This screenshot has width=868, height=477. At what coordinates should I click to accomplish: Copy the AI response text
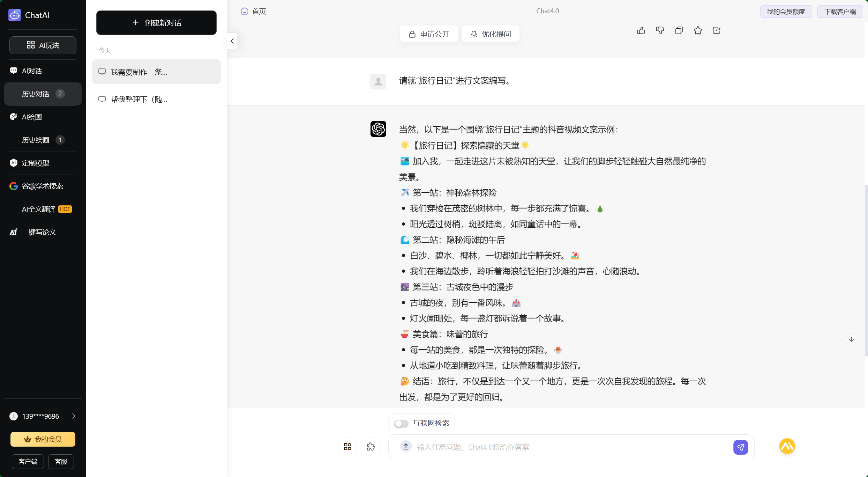pyautogui.click(x=679, y=31)
